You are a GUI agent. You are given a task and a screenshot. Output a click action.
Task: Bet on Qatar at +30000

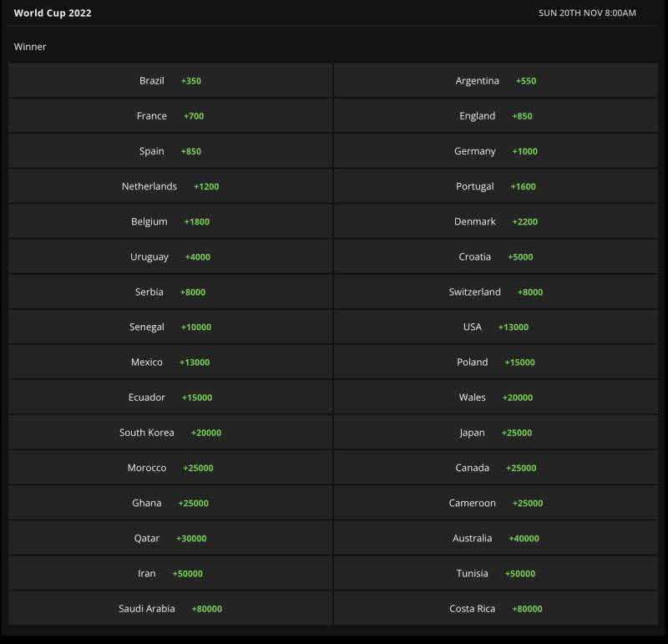(x=170, y=538)
